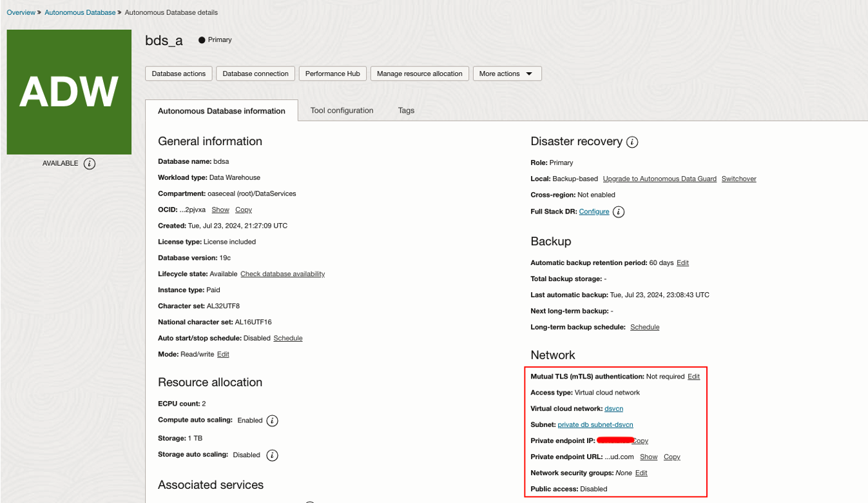Click Manage resource allocation button

pyautogui.click(x=420, y=74)
